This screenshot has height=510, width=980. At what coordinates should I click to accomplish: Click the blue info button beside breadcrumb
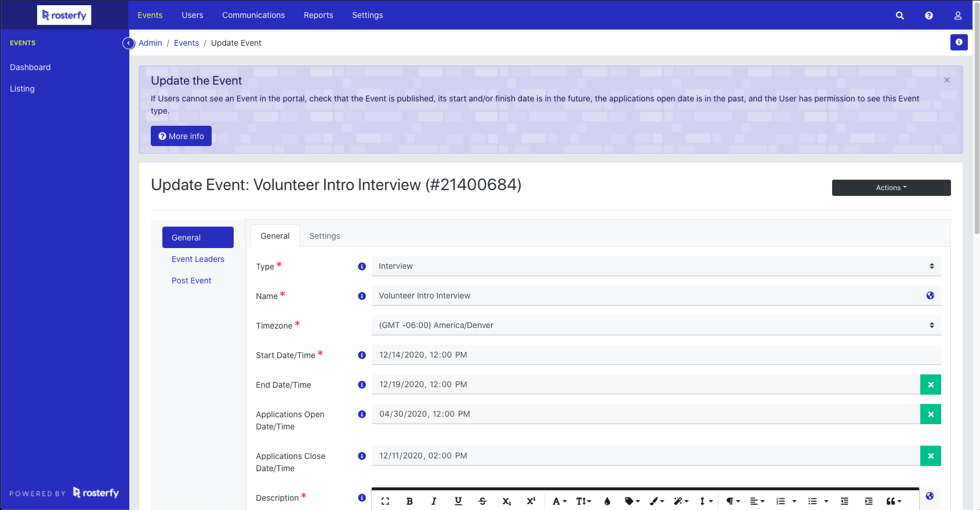pyautogui.click(x=959, y=42)
